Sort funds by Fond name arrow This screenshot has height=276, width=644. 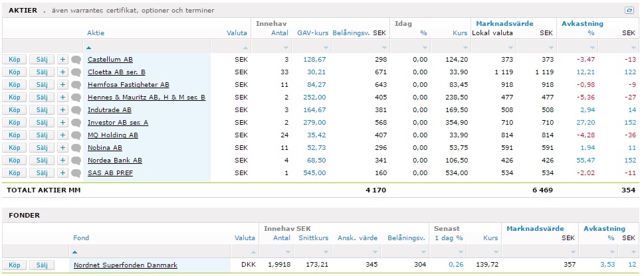74,252
